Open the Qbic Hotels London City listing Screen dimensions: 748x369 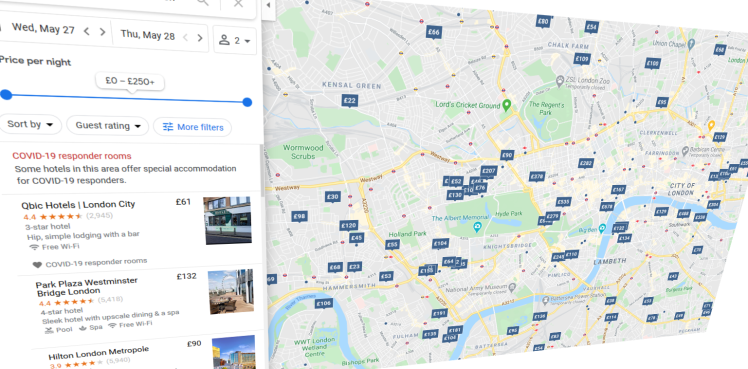pos(78,205)
